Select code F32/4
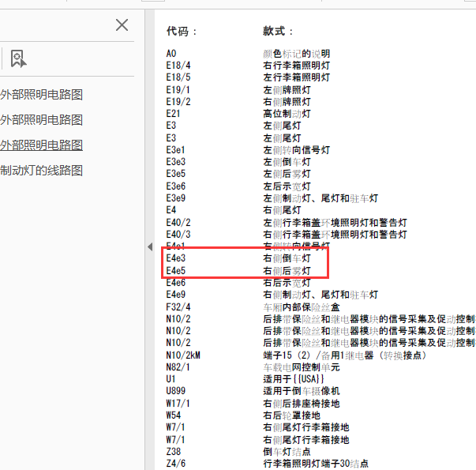The image size is (476, 470). (178, 306)
